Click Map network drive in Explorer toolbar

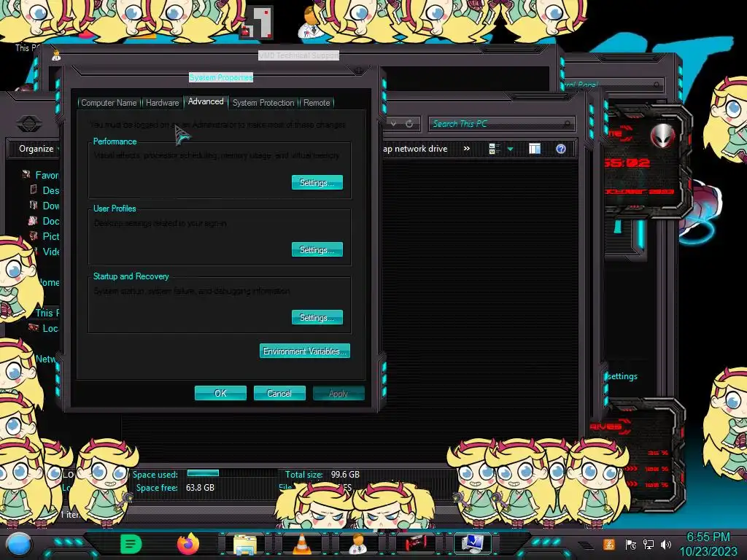coord(415,149)
